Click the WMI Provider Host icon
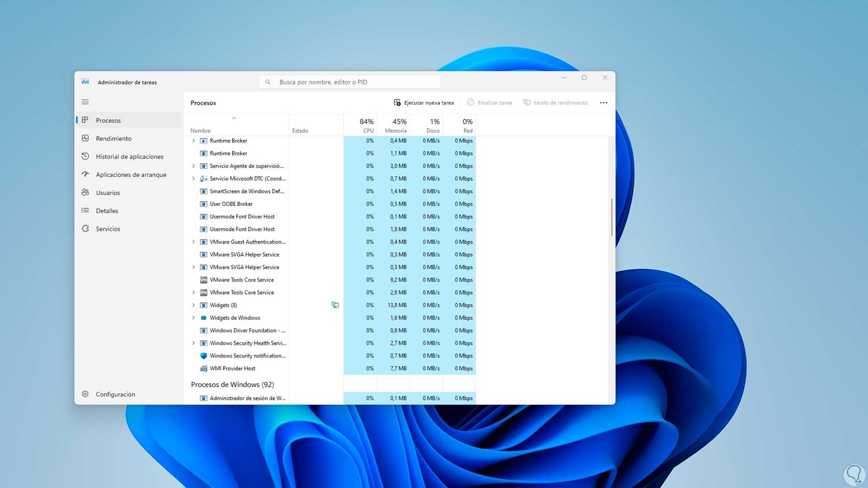 tap(203, 368)
